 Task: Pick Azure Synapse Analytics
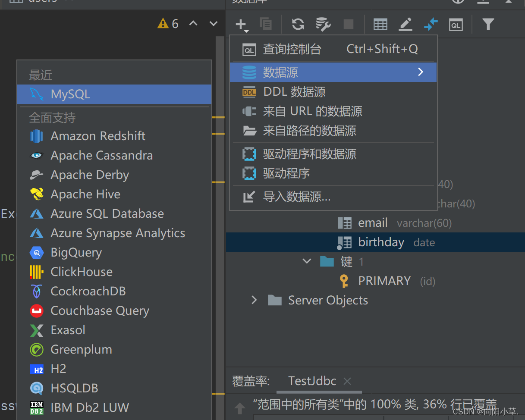pyautogui.click(x=114, y=233)
